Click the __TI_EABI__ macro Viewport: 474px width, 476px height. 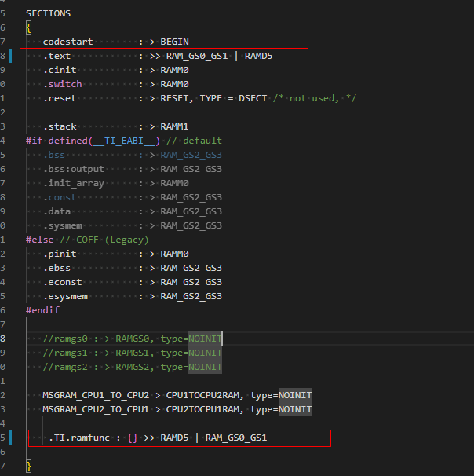(124, 141)
